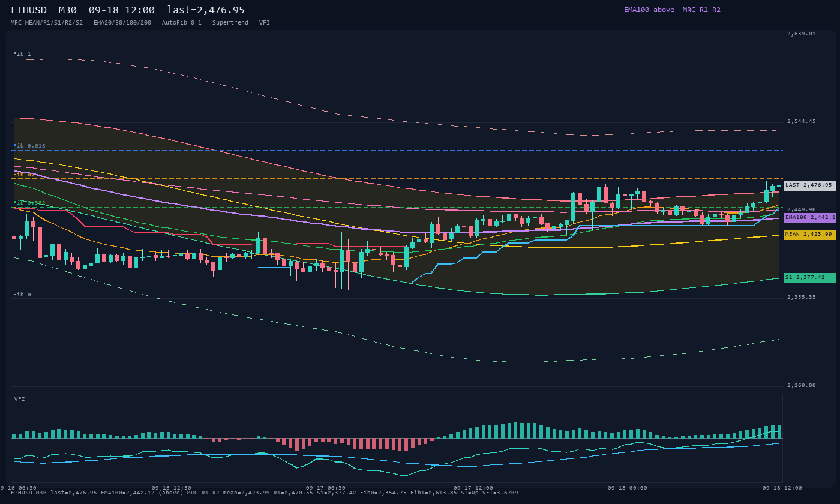Click the bottom status line summary text
Screen dimensions: 840x504
[x=265, y=493]
